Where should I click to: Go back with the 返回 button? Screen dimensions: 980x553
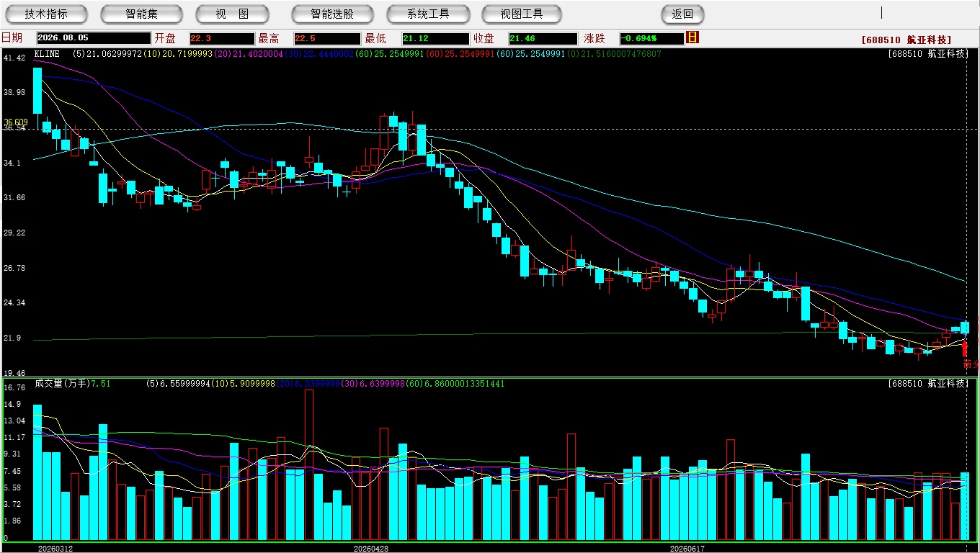pyautogui.click(x=682, y=14)
